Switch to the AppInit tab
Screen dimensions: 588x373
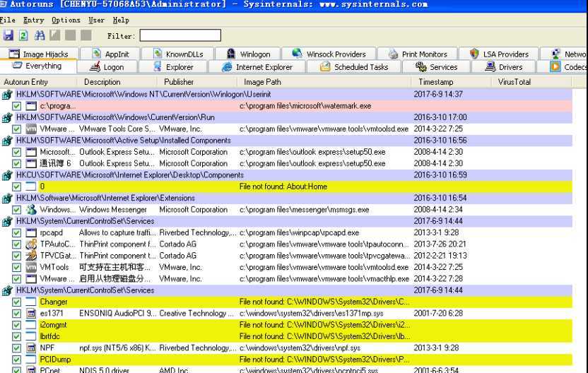pyautogui.click(x=110, y=54)
